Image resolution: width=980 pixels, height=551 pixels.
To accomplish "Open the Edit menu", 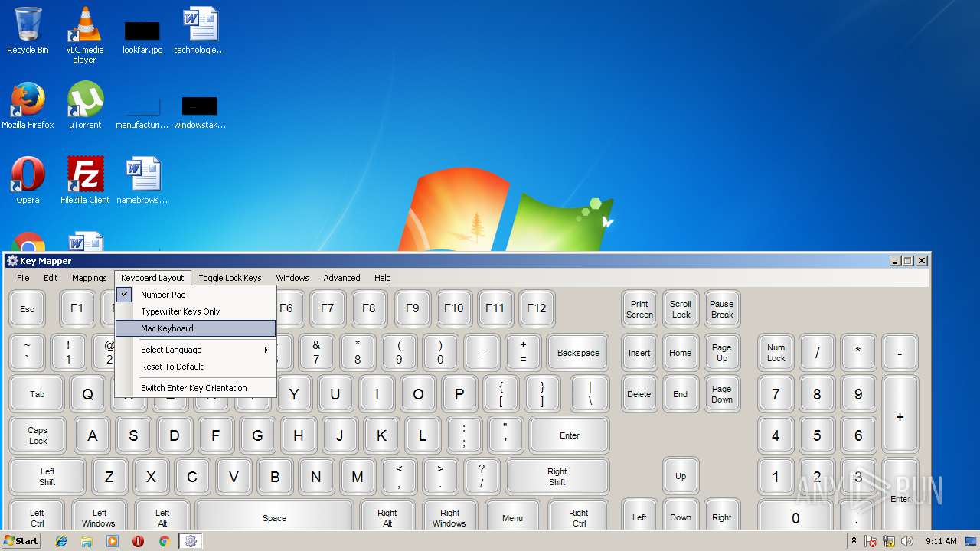I will [51, 278].
